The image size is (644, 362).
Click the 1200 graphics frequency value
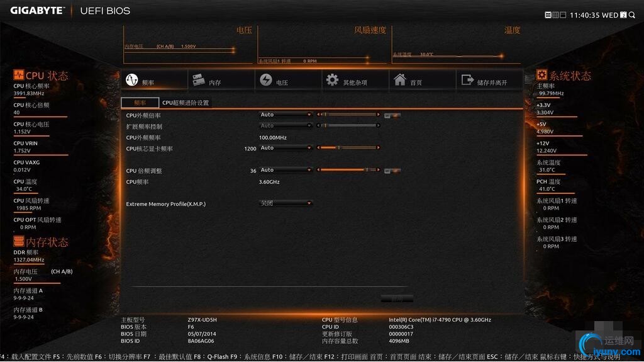point(250,149)
